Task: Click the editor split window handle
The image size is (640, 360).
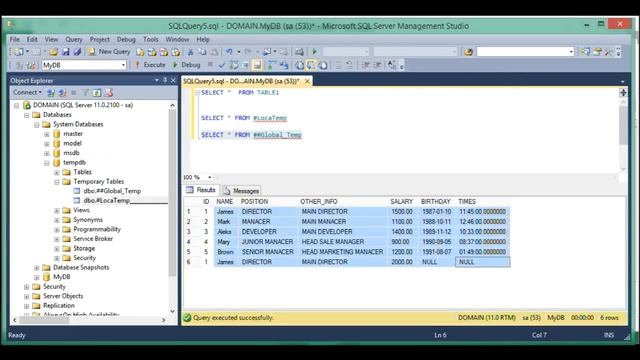Action: click(x=623, y=93)
